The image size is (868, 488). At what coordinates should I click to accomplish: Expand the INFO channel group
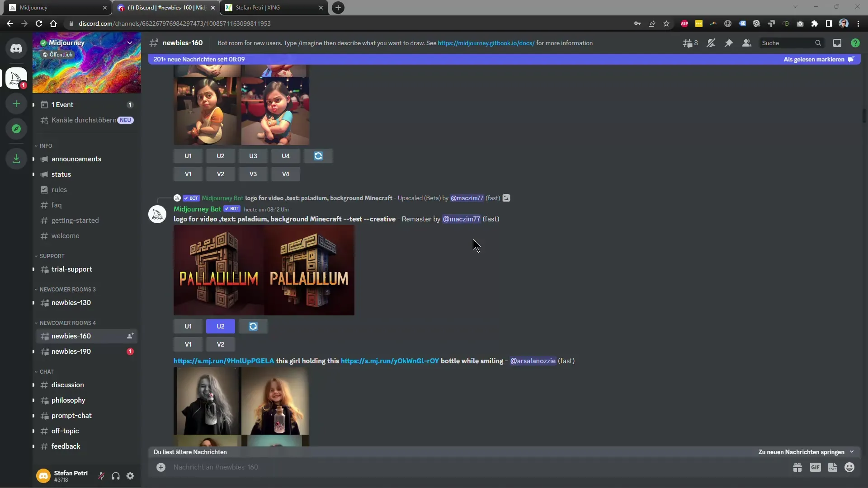[46, 145]
